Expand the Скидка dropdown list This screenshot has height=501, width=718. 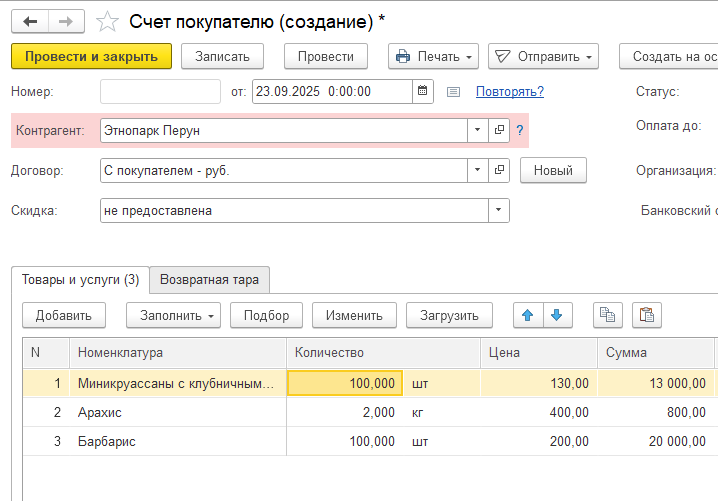coord(499,210)
